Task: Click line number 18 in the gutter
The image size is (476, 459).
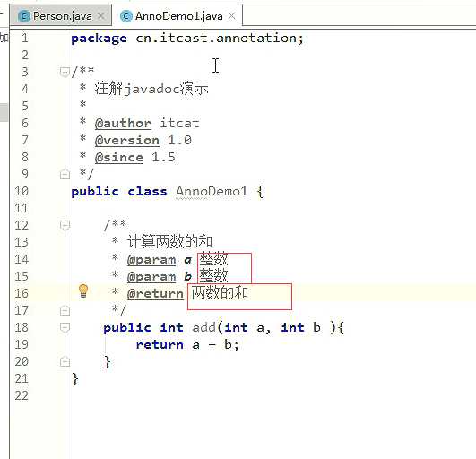Action: [x=22, y=327]
